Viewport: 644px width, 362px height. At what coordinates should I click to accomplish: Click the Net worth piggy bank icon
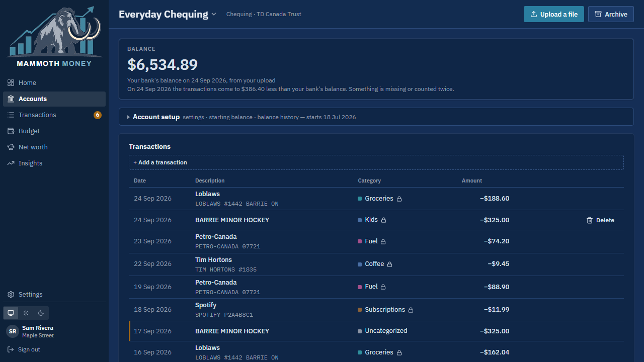(x=11, y=147)
